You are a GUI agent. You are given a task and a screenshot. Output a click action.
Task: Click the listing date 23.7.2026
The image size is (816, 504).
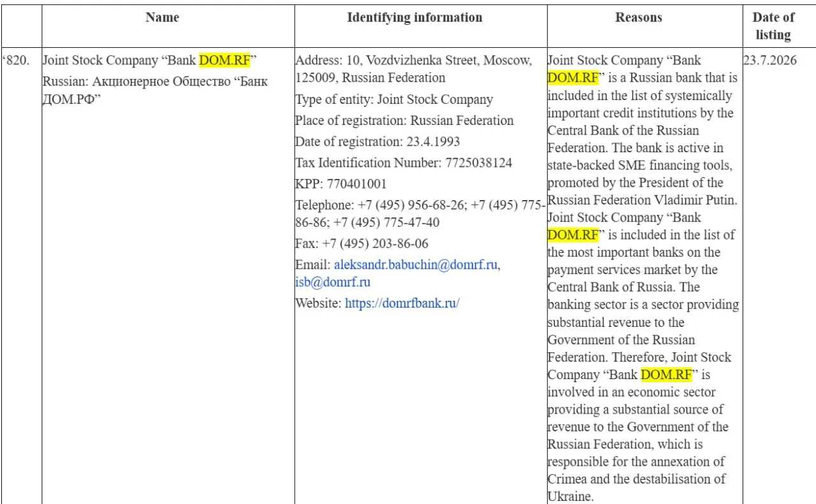[x=769, y=61]
